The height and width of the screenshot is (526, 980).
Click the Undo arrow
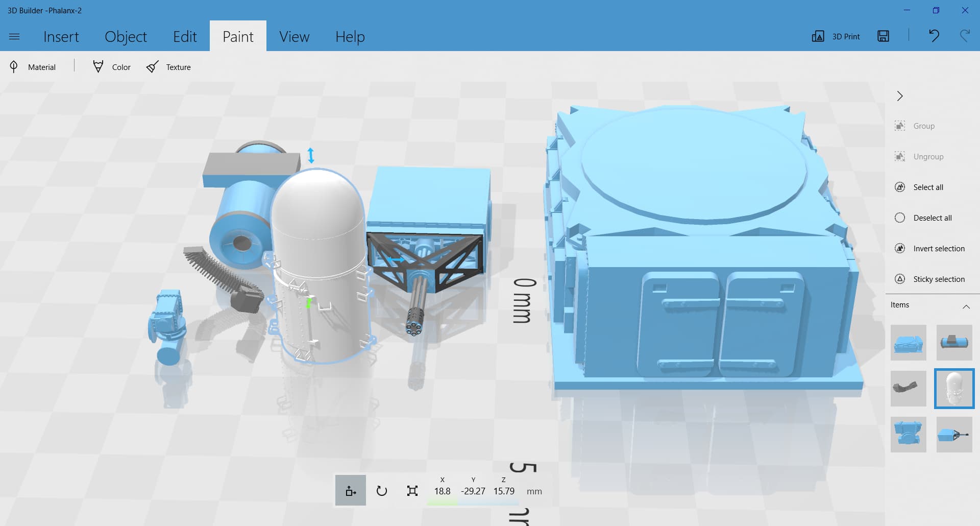pos(934,36)
